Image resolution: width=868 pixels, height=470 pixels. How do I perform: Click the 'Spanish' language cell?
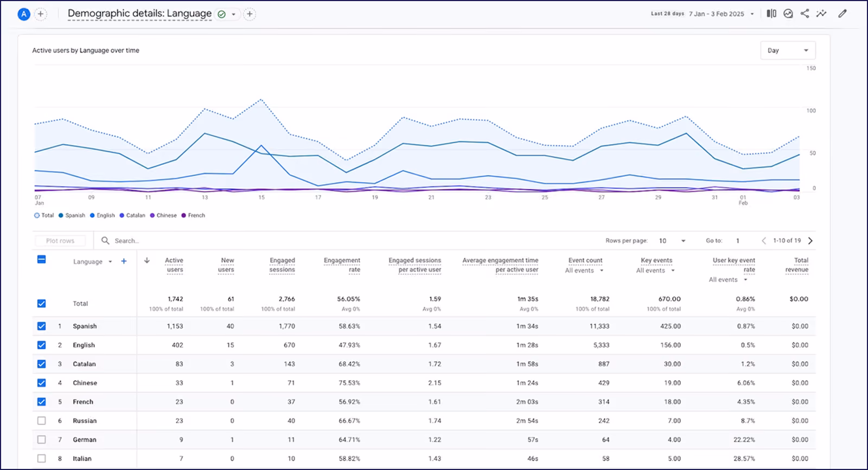85,326
